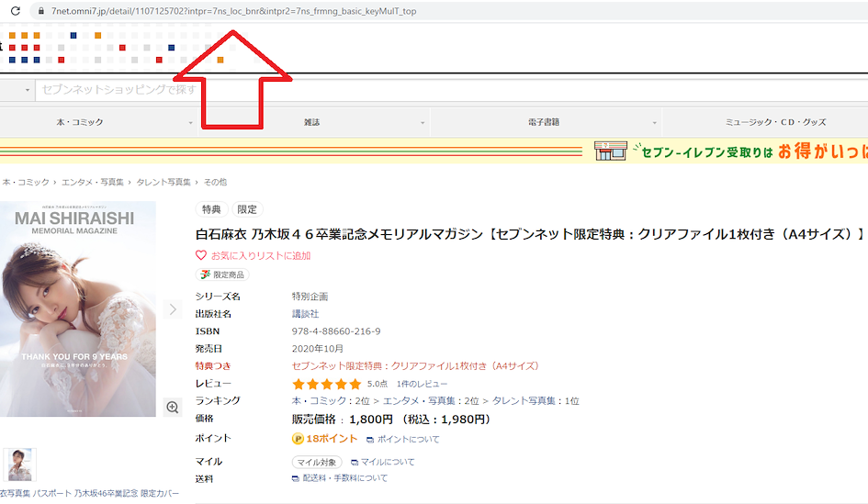The image size is (868, 504).
Task: Click the MAI SHIRAISHI cover image
Action: tap(77, 308)
